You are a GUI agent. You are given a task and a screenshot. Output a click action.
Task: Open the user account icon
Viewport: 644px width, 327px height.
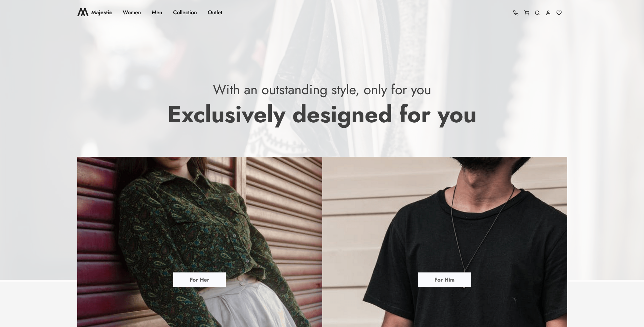(x=548, y=13)
